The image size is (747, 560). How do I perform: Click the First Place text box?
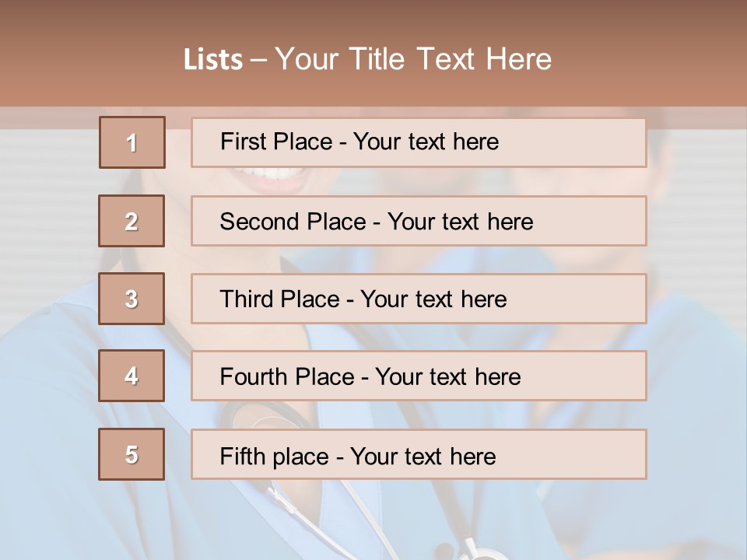tap(419, 142)
